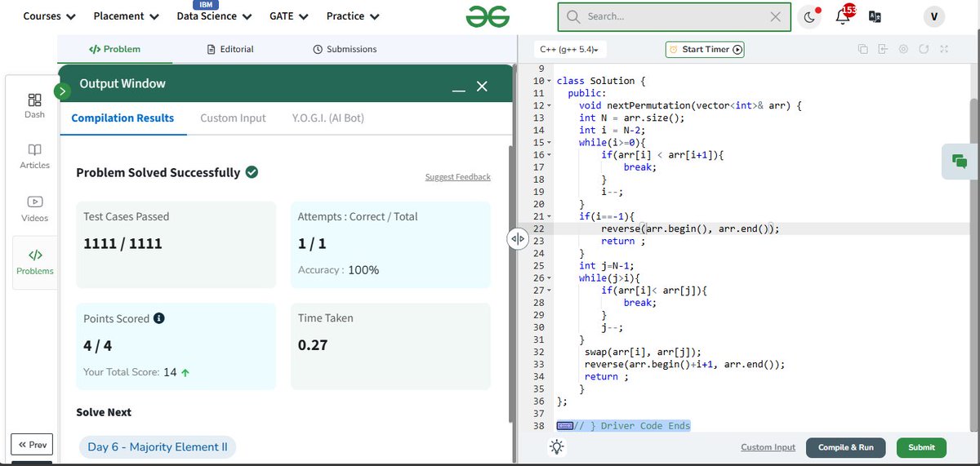
Task: Click the '1111 / 1111' test cases value
Action: [x=122, y=243]
